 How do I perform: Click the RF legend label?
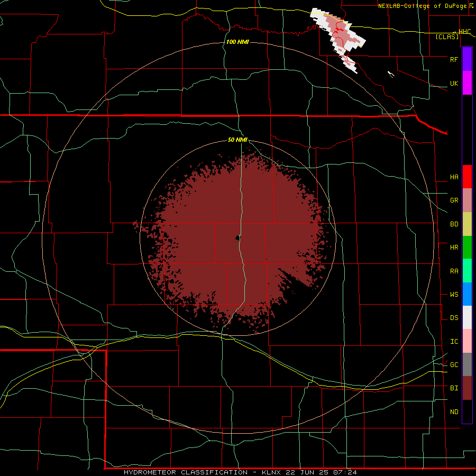[x=454, y=59]
